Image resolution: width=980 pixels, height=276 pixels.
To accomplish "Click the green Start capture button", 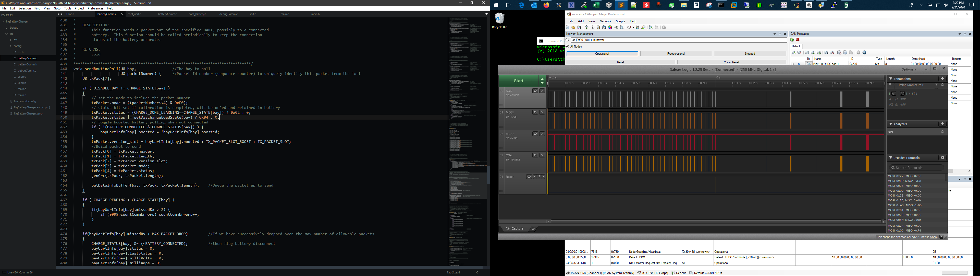I will tap(518, 81).
